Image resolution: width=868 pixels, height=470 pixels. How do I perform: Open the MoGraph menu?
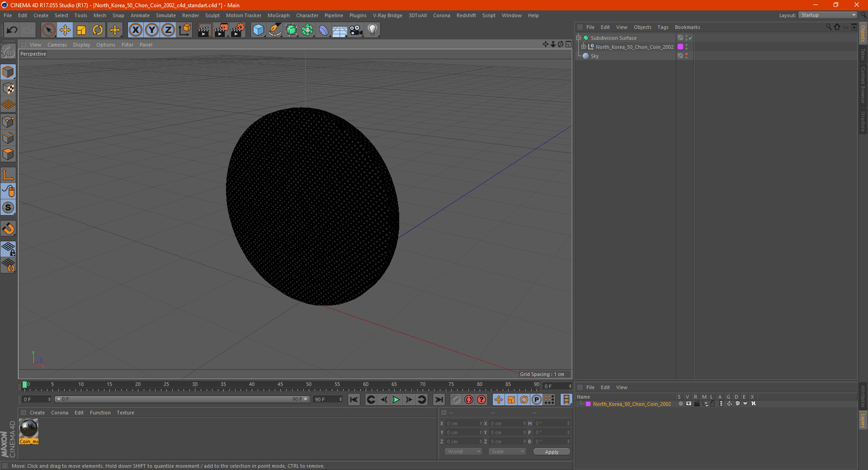click(x=278, y=15)
